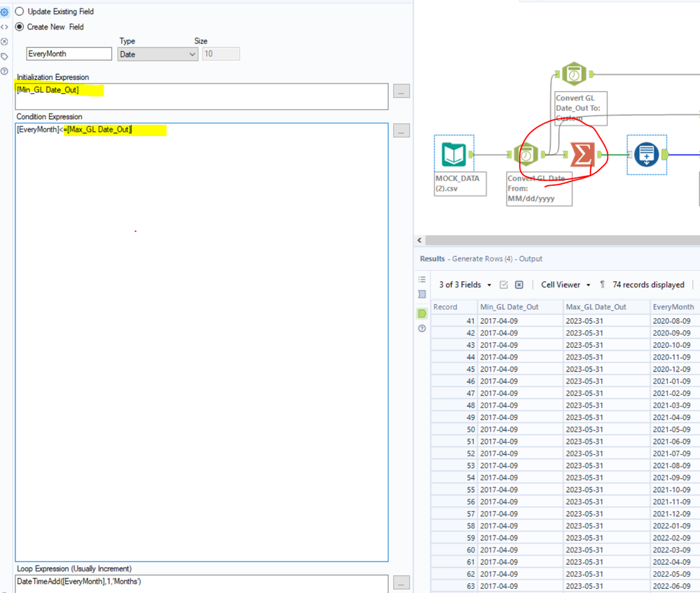Open the Type dropdown showing Date
The width and height of the screenshot is (700, 593).
coord(158,55)
